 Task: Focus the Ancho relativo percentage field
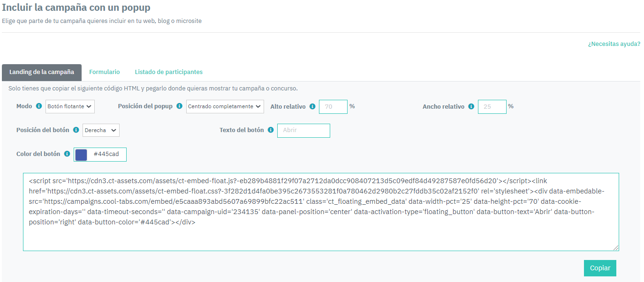point(492,107)
